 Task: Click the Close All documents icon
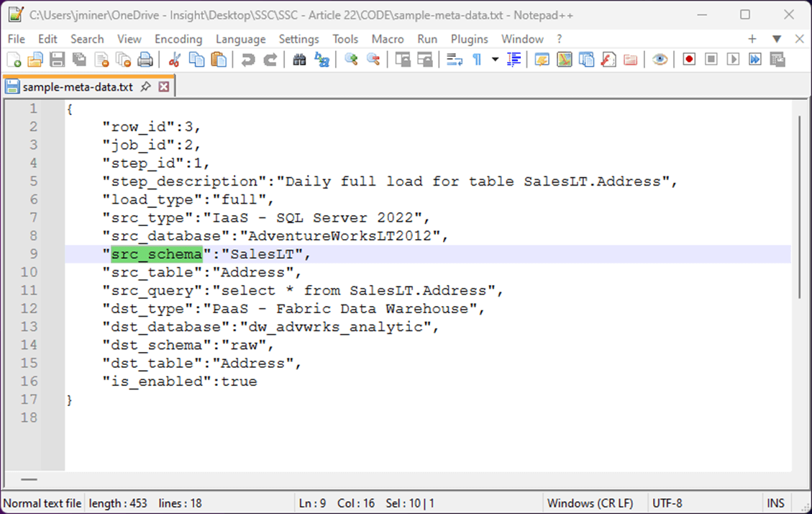[x=123, y=60]
